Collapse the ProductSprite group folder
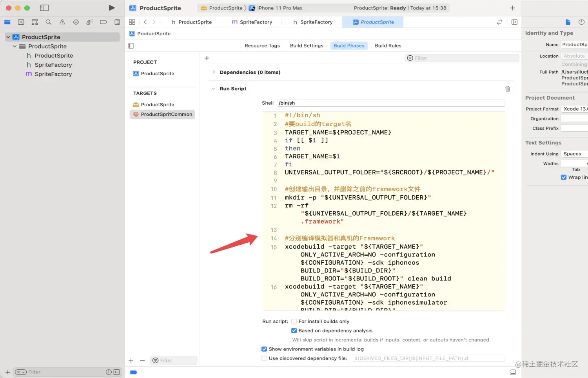 [x=15, y=46]
